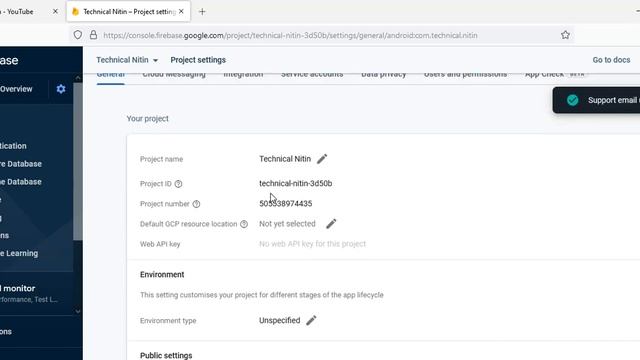Open the Go to docs link
Viewport: 640px width, 360px height.
[x=611, y=60]
